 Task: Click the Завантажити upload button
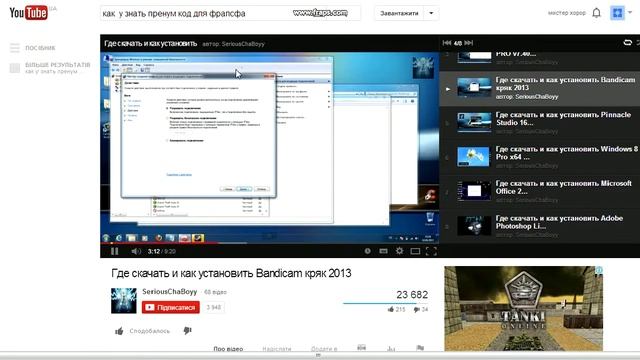399,13
